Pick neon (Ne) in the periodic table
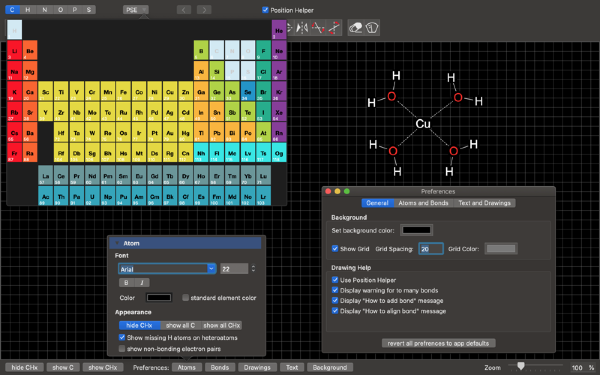The image size is (600, 375). click(x=279, y=50)
